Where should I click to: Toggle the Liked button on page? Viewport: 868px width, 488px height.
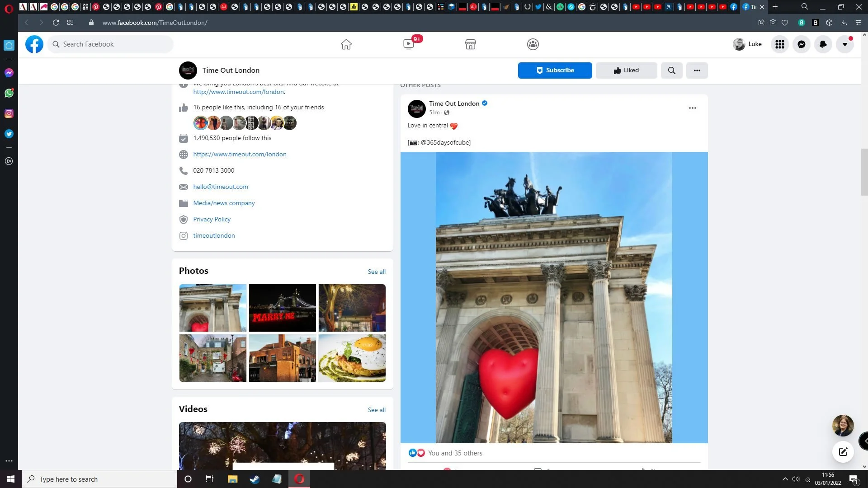point(626,70)
